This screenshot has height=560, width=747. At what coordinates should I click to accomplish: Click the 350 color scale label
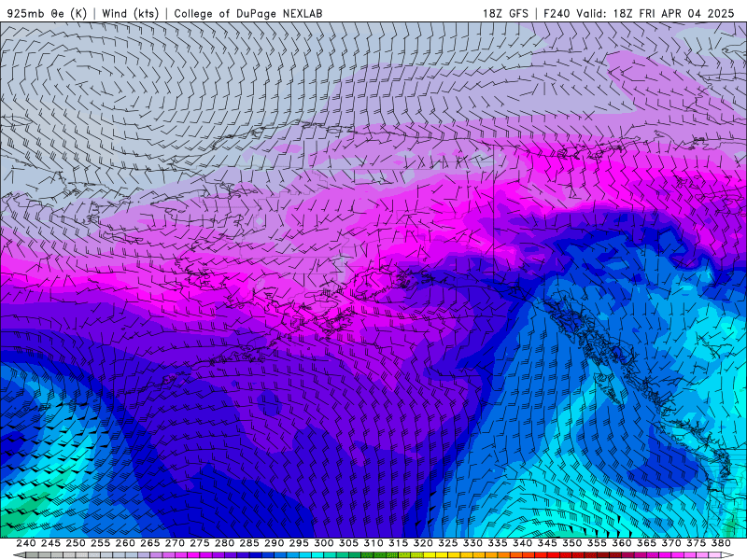571,543
